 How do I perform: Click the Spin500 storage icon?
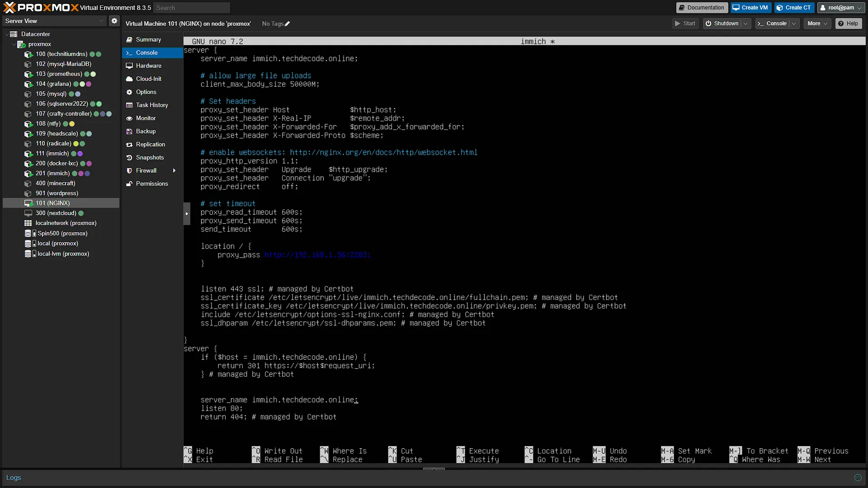coord(30,234)
